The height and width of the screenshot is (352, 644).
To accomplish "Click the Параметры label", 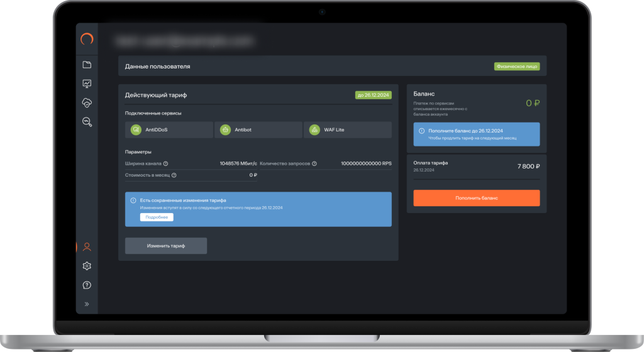I will pos(138,151).
